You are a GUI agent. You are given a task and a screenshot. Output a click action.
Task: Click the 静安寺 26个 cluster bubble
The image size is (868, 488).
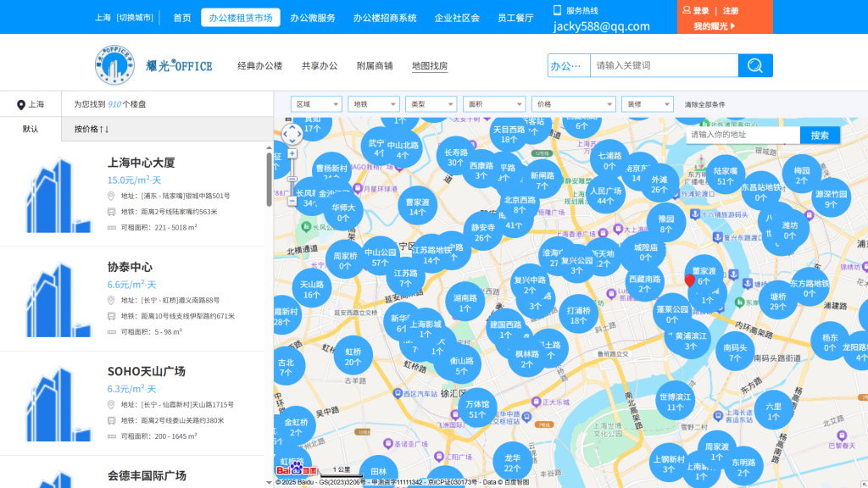pos(482,232)
